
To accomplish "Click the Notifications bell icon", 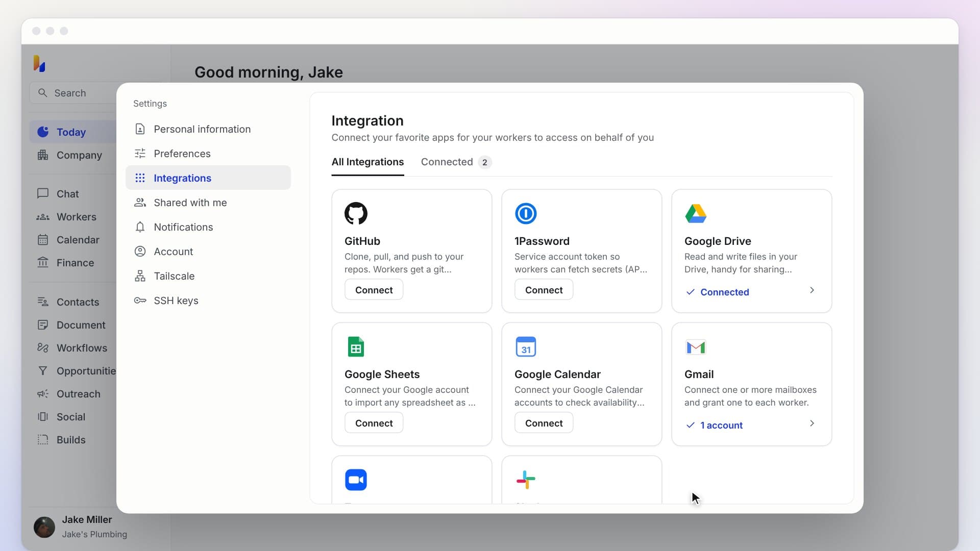I will point(140,227).
